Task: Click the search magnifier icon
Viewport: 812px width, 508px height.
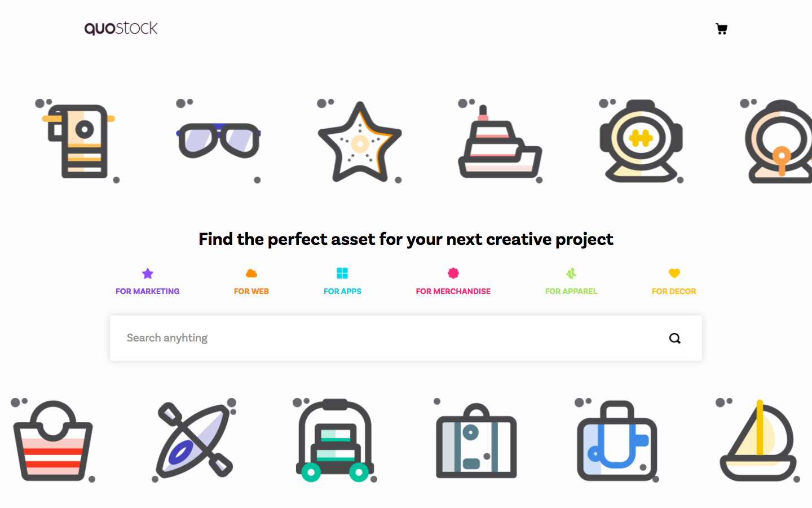Action: [675, 338]
